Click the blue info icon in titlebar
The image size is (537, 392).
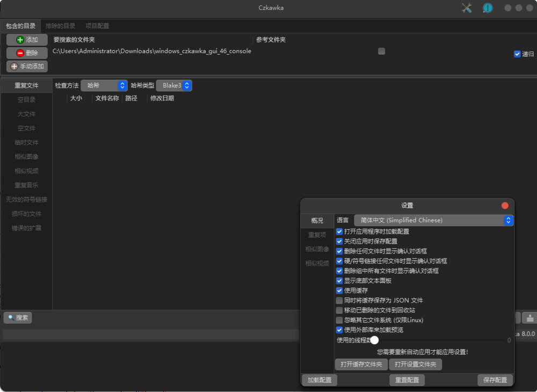(x=488, y=8)
